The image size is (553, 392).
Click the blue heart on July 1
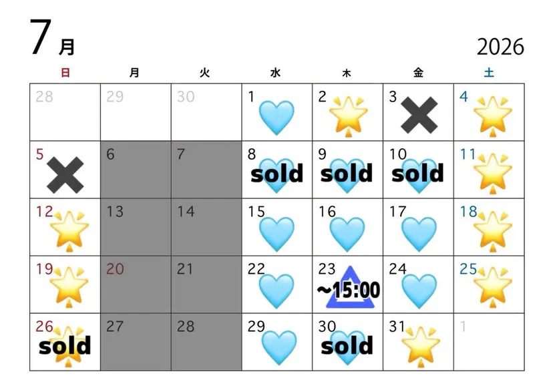point(276,118)
